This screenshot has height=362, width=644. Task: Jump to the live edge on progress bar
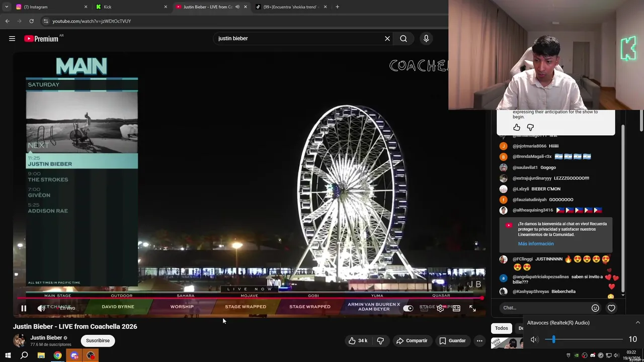[x=481, y=298]
